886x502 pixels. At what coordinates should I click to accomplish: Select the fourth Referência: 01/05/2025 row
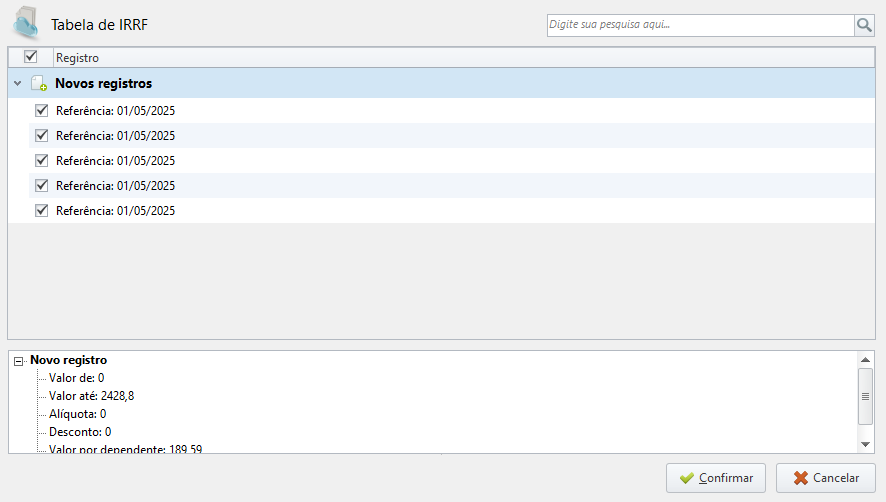pos(451,185)
